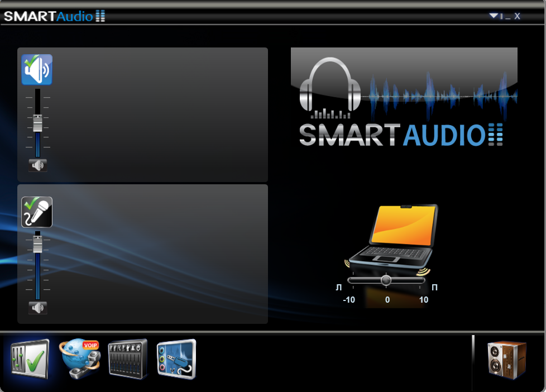Click the microphone level slider handle

[x=37, y=244]
